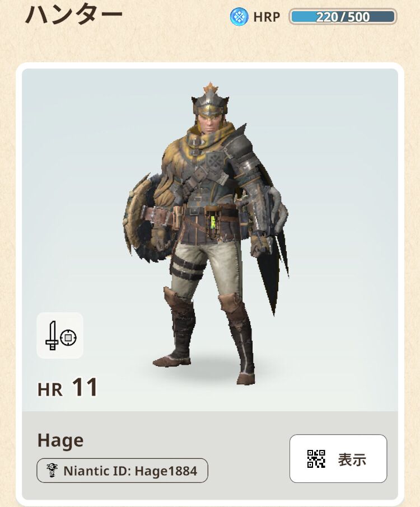This screenshot has height=507, width=420.
Task: Tap the Niantic ID avatar icon
Action: (52, 471)
